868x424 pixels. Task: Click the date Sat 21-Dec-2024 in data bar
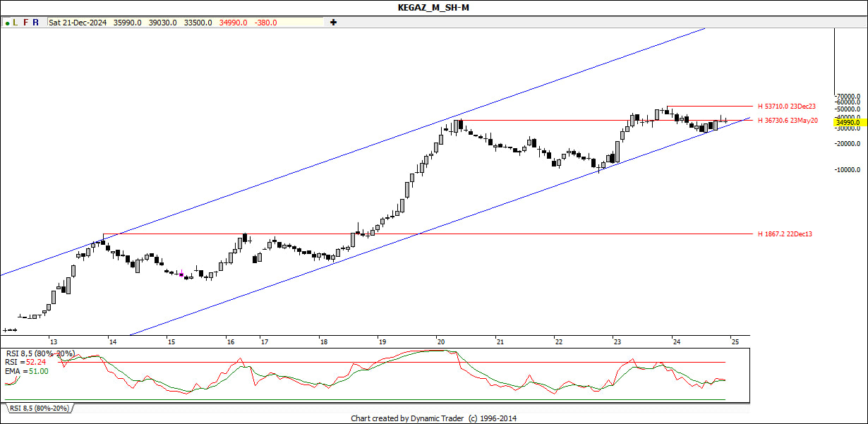[78, 23]
